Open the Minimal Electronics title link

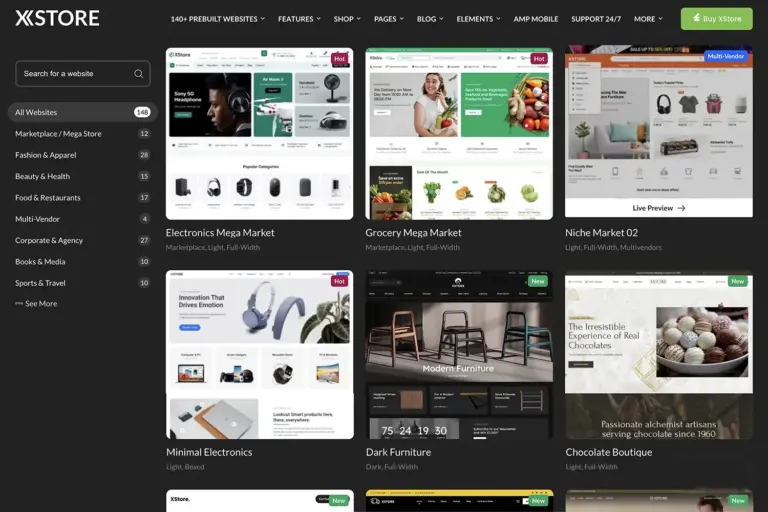point(209,452)
